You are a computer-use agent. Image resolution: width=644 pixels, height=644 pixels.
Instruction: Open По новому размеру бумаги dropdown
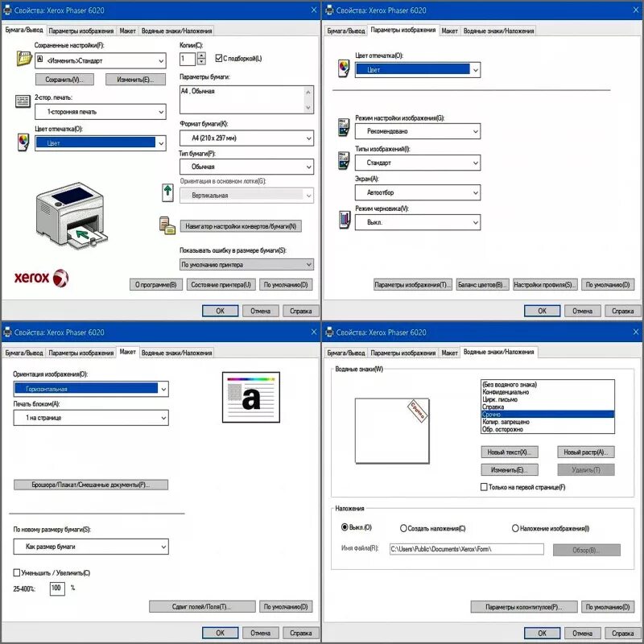tap(91, 547)
